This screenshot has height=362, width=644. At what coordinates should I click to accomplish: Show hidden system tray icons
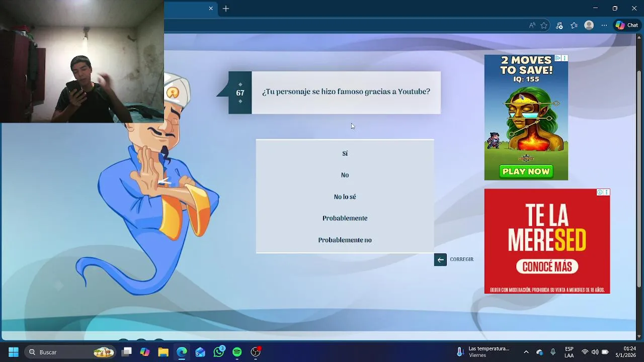[526, 352]
